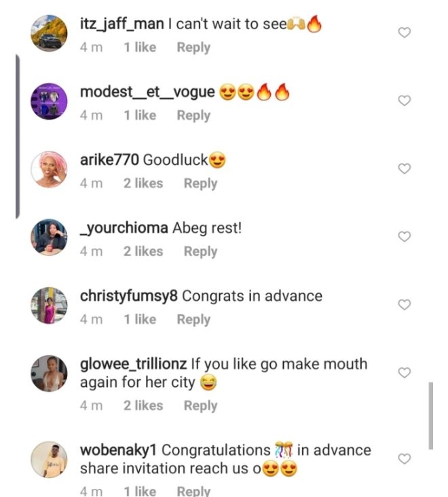View the 2 likes on arike770's comment
448x497 pixels.
pos(143,183)
